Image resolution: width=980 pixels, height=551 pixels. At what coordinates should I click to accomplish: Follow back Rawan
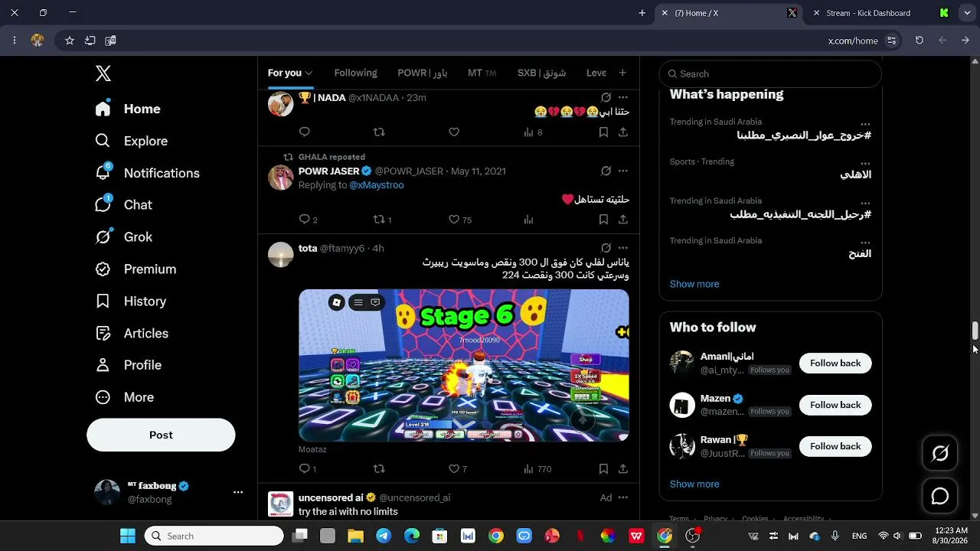click(835, 446)
